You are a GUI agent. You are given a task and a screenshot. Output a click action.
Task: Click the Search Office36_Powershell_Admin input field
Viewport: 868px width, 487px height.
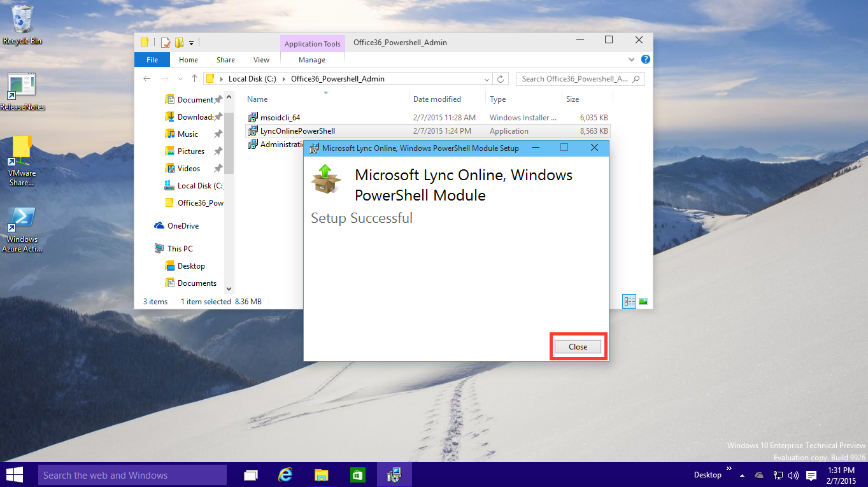coord(580,79)
